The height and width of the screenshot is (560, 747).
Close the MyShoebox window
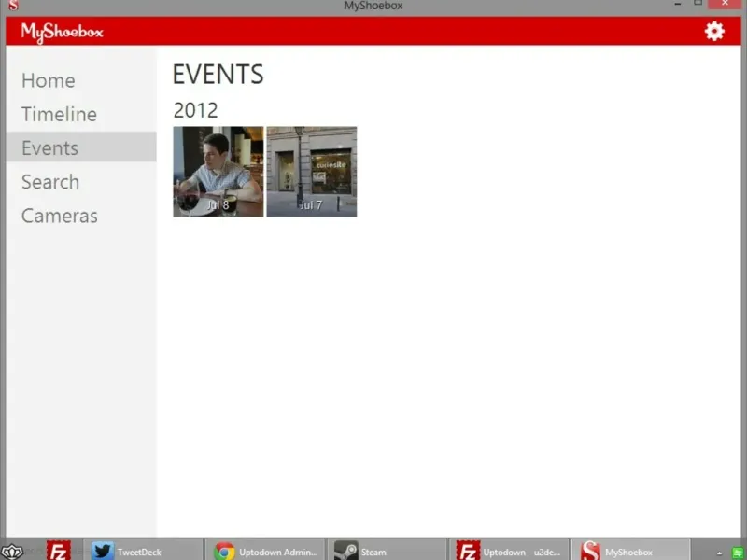(x=725, y=4)
